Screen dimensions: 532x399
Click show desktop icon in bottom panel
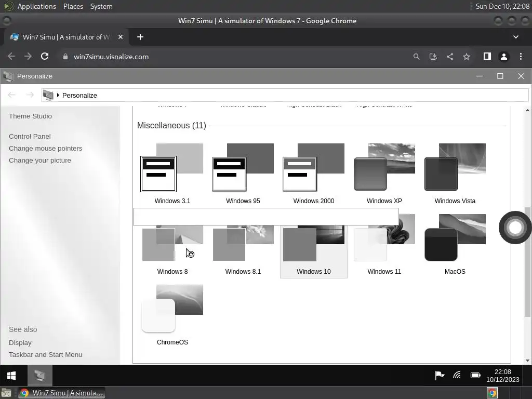6,393
